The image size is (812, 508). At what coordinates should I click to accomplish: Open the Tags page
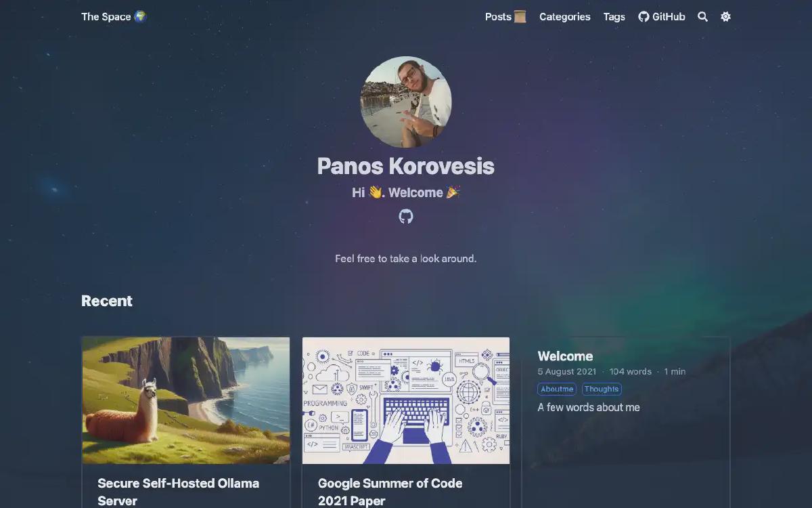pyautogui.click(x=614, y=17)
